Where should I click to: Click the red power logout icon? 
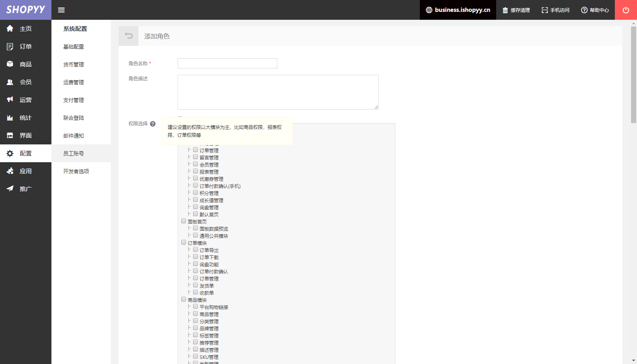pos(626,10)
